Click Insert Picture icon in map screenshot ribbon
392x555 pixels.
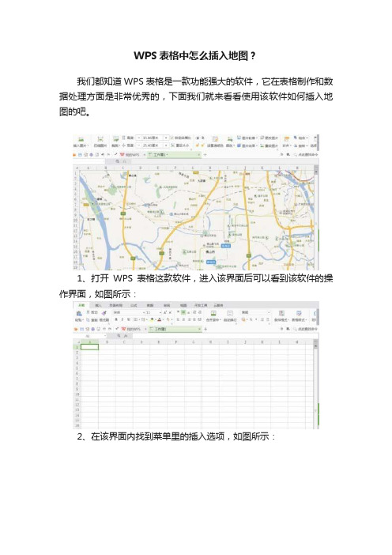(x=81, y=139)
